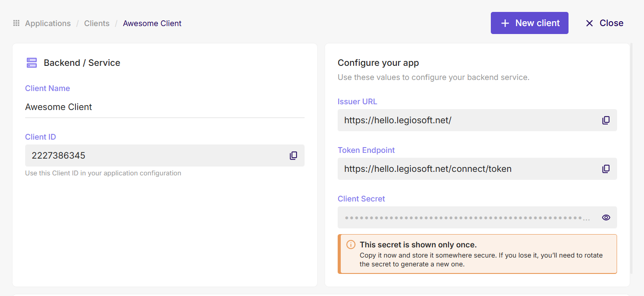Click the X icon next to Close
The height and width of the screenshot is (296, 644).
click(x=589, y=23)
